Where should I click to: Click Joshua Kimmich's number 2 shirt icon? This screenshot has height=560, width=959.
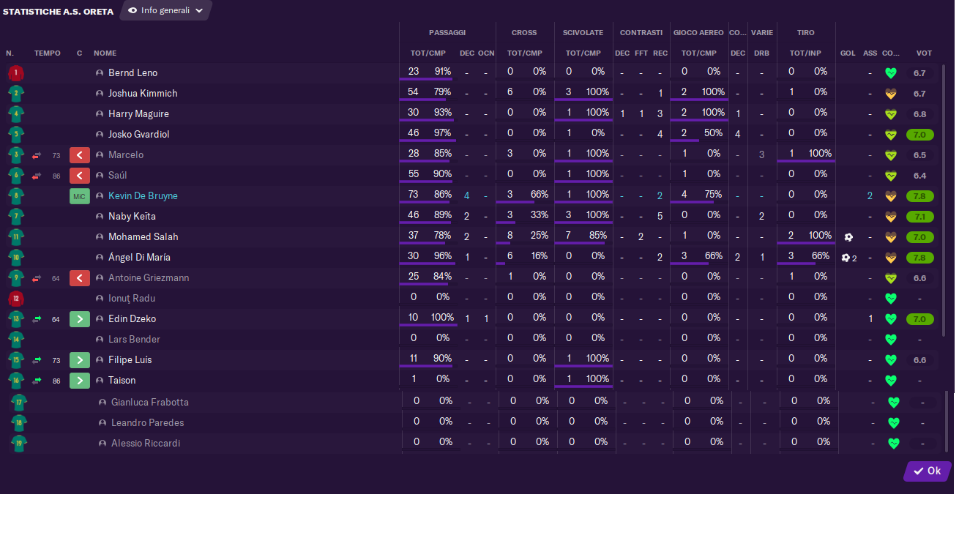[x=16, y=94]
